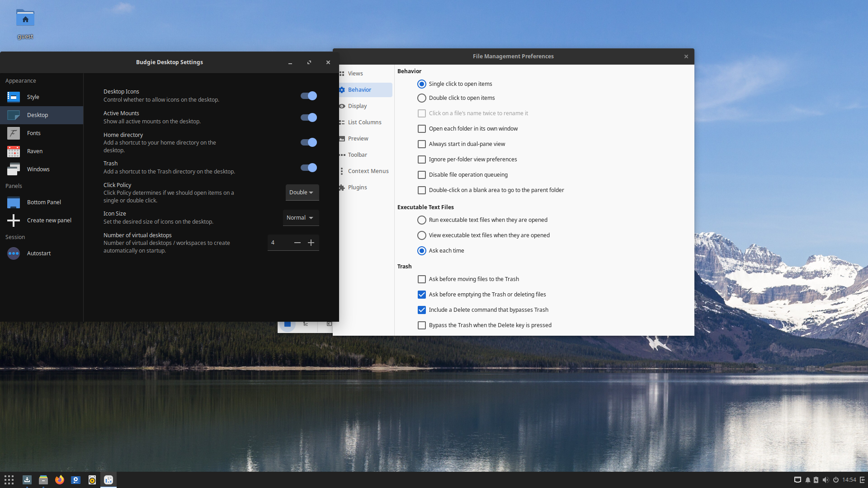Open the List Columns tab
The height and width of the screenshot is (488, 868).
pos(365,122)
